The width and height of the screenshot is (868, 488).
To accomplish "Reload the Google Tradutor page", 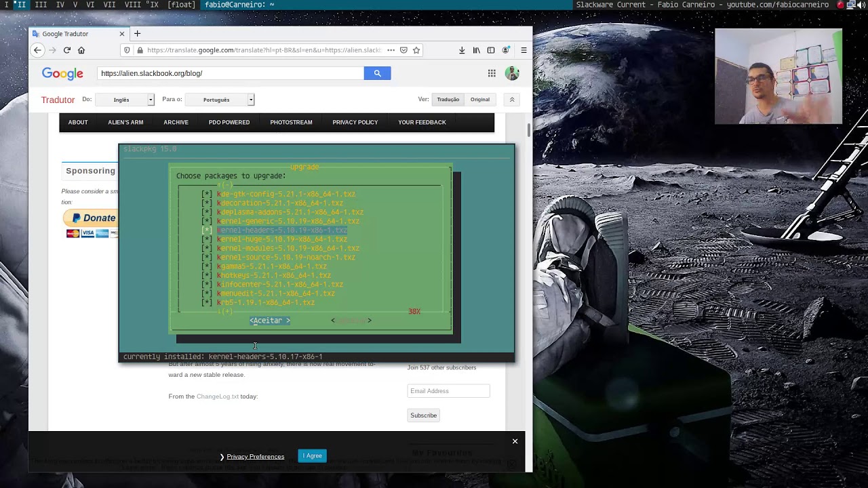I will click(67, 50).
